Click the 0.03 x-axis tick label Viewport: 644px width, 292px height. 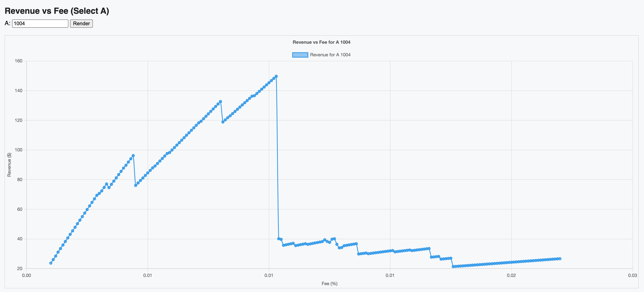(633, 276)
